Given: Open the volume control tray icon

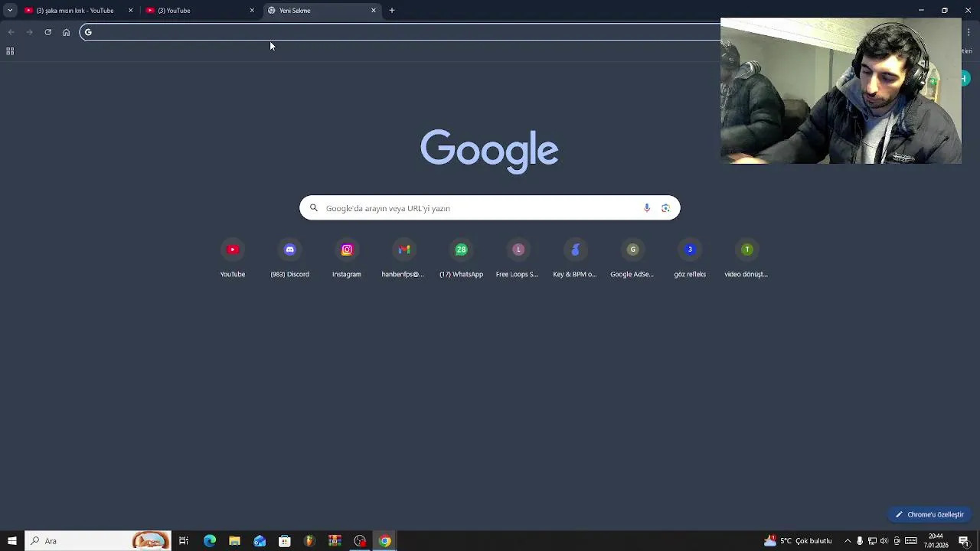Looking at the screenshot, I should click(884, 541).
